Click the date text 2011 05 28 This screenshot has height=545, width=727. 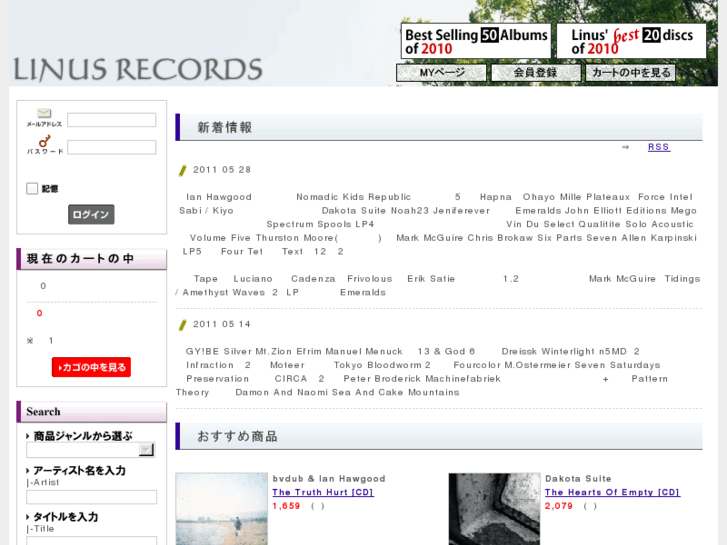pyautogui.click(x=222, y=170)
